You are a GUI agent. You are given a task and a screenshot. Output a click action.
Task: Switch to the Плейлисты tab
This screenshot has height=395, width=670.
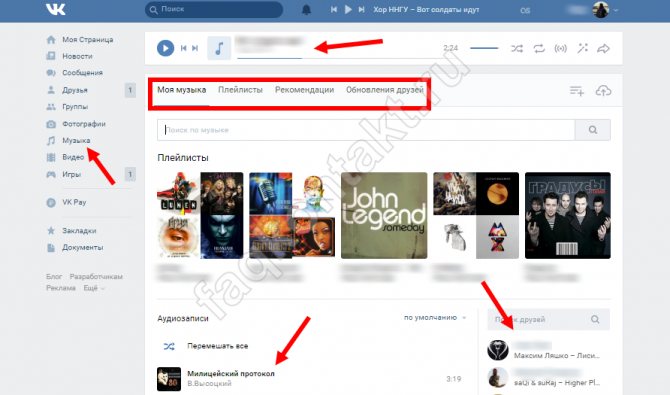(240, 90)
